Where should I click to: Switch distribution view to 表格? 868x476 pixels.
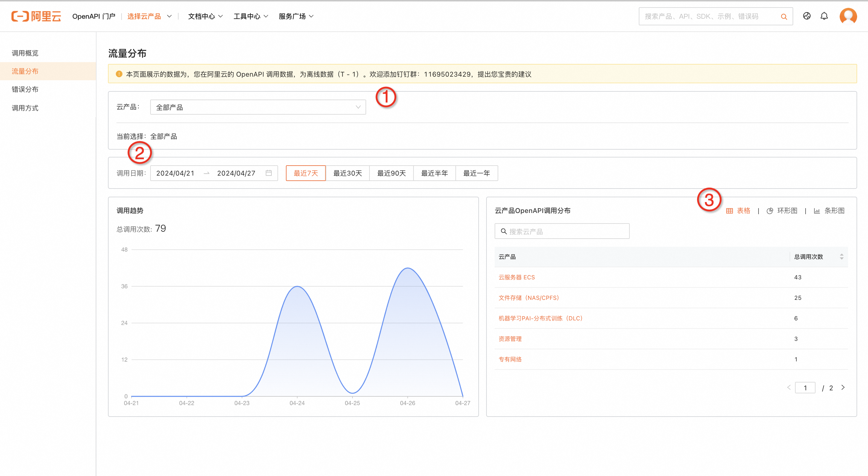(x=738, y=211)
